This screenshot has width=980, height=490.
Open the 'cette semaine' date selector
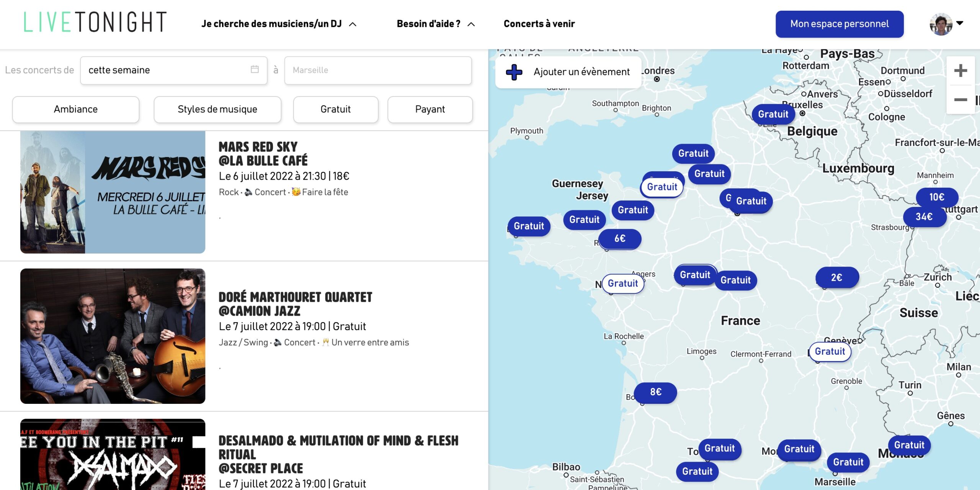pyautogui.click(x=173, y=70)
